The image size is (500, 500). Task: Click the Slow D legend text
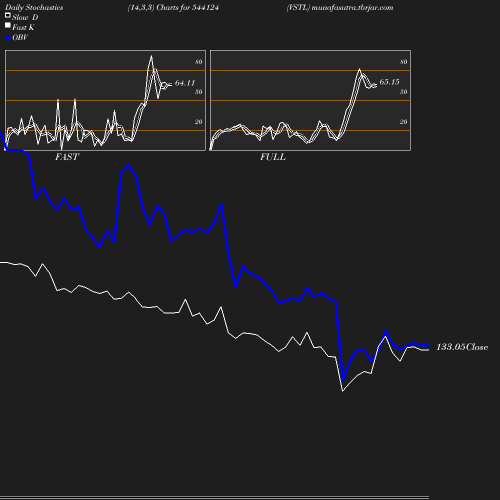point(25,18)
